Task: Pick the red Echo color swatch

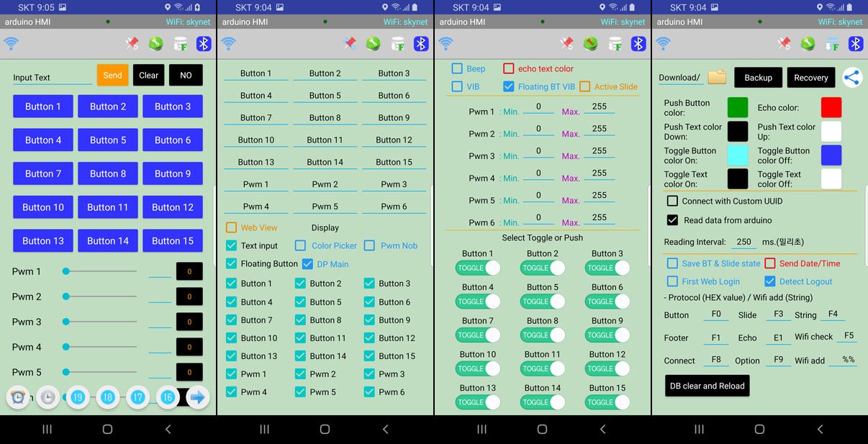Action: [x=831, y=107]
